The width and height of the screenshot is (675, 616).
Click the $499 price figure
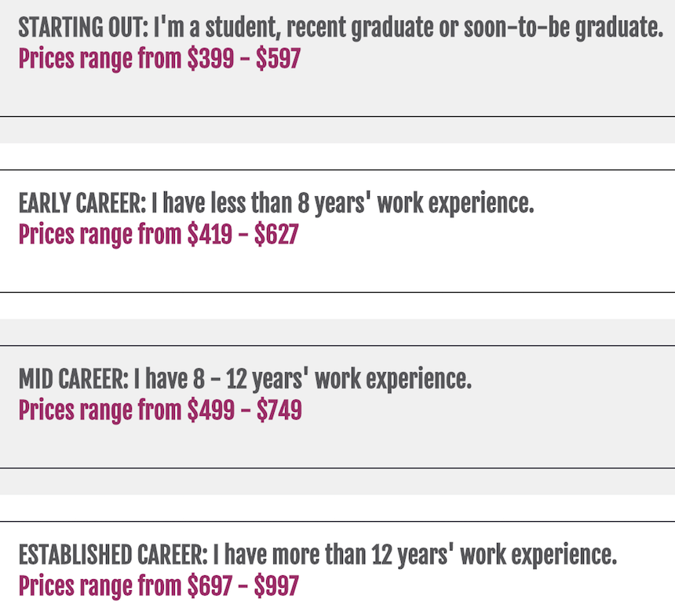210,410
